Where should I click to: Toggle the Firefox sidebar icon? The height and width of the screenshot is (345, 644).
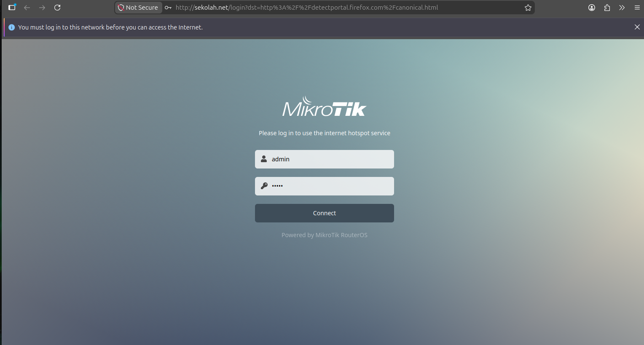(x=12, y=8)
